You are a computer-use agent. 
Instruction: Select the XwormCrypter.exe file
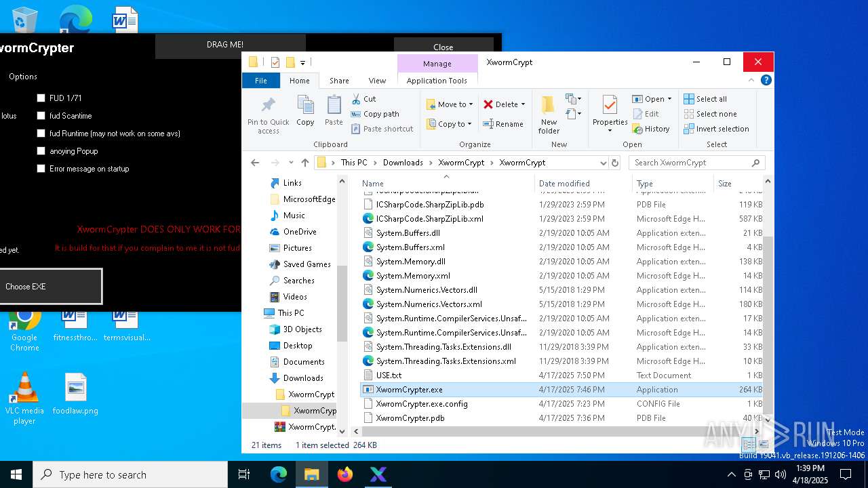(561, 390)
